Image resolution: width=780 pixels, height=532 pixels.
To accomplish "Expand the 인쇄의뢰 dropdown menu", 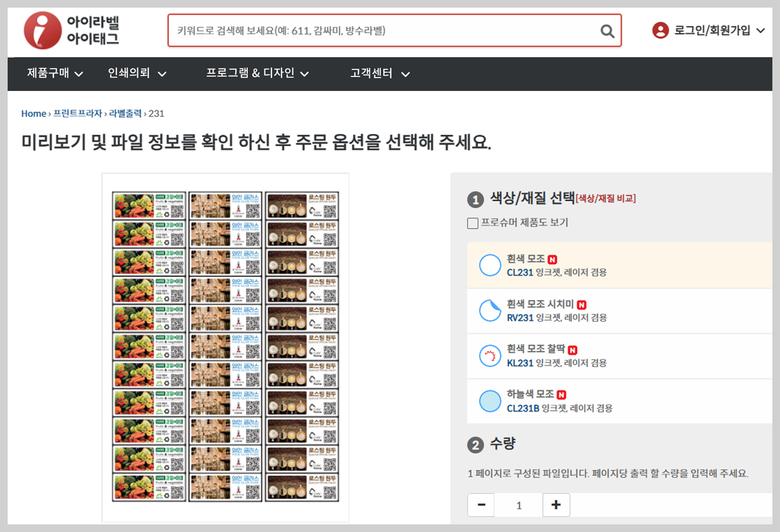I will point(137,73).
